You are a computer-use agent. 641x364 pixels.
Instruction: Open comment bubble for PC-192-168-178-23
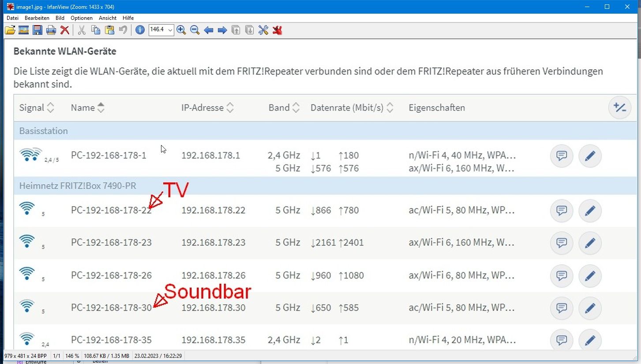(x=562, y=243)
